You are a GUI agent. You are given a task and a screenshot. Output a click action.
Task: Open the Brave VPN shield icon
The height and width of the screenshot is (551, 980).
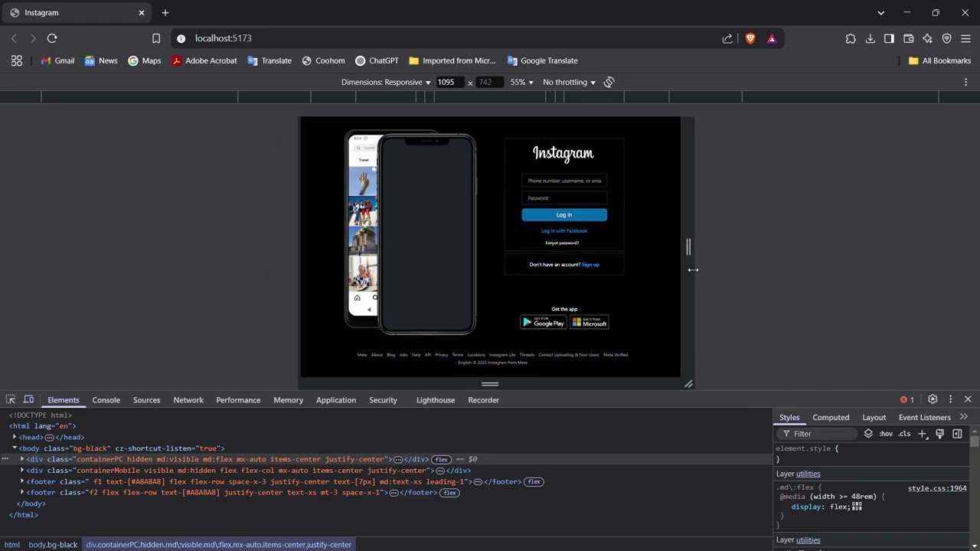pyautogui.click(x=946, y=38)
